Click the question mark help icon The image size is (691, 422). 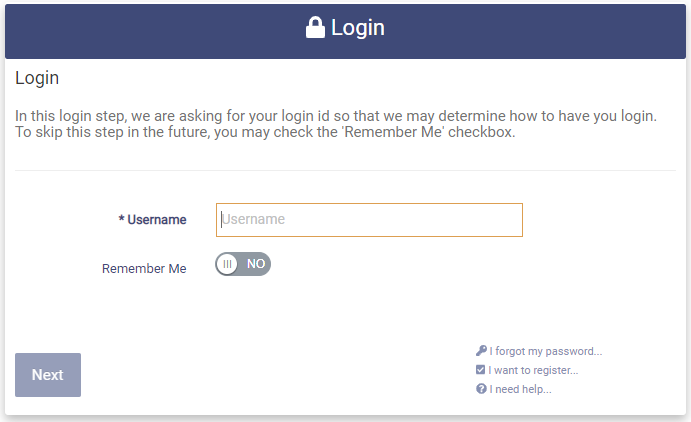(481, 389)
